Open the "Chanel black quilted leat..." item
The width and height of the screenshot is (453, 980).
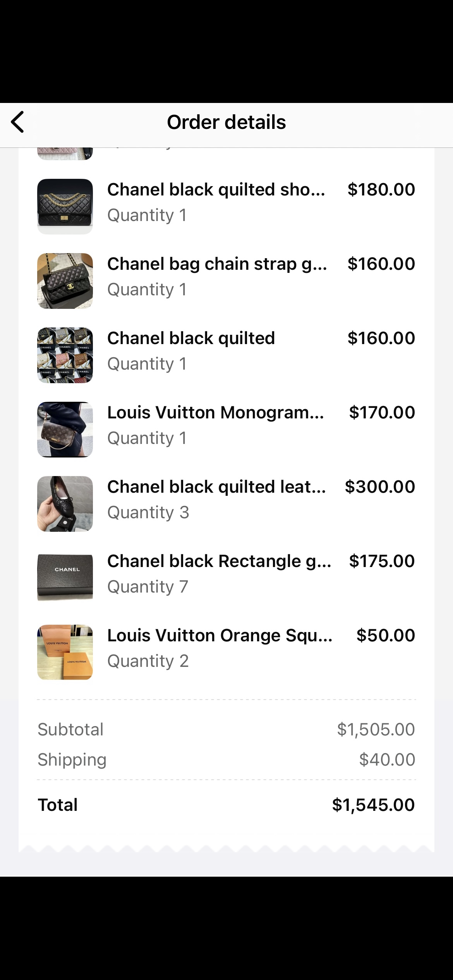[216, 487]
